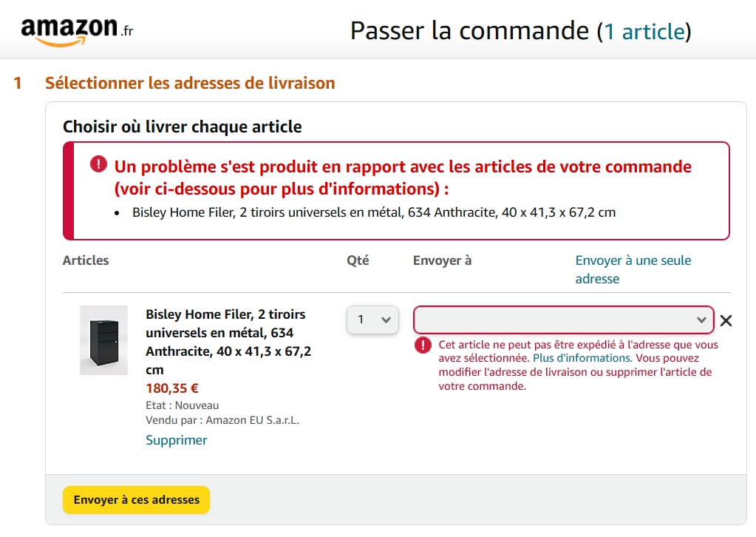
Task: Click the Bisley filing cabinet thumbnail
Action: 103,340
